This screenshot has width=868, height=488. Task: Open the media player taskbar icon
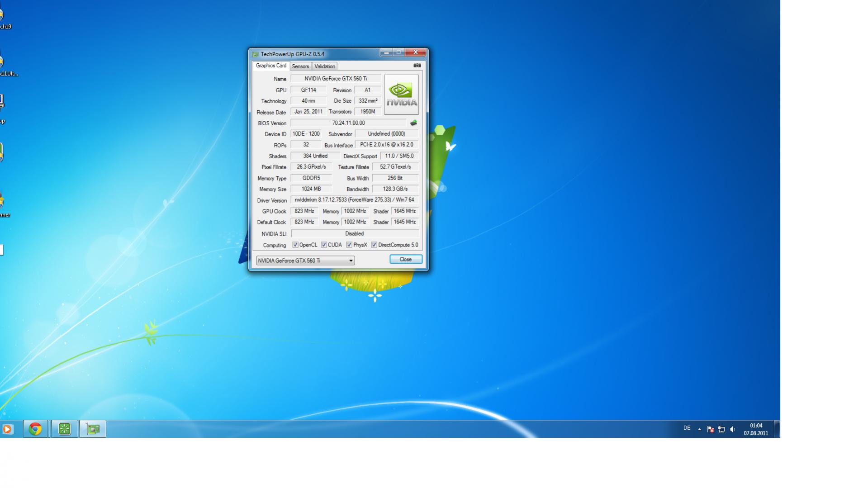click(7, 429)
